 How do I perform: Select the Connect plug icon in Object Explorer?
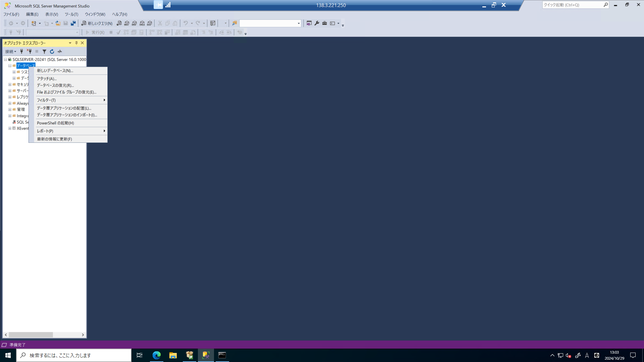(21, 51)
